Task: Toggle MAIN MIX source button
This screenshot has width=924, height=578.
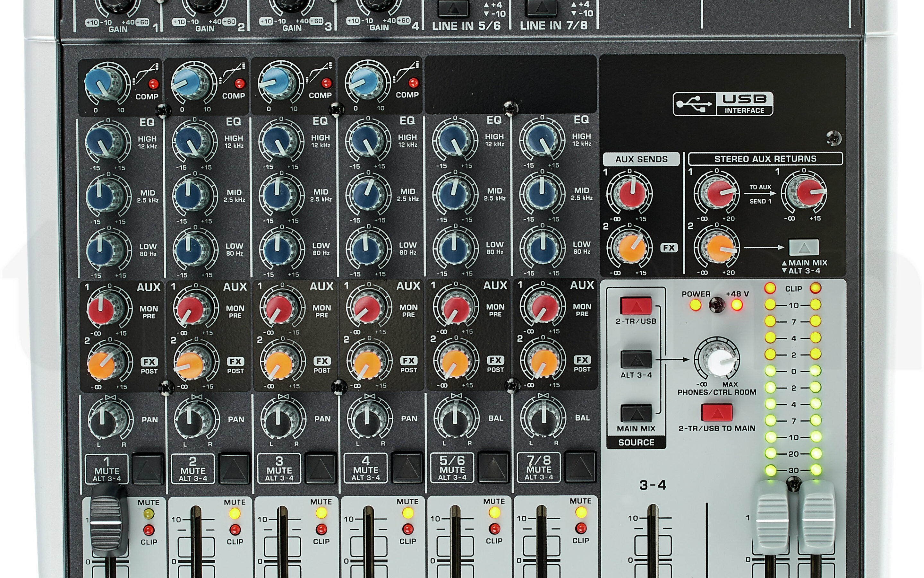Action: coord(636,414)
